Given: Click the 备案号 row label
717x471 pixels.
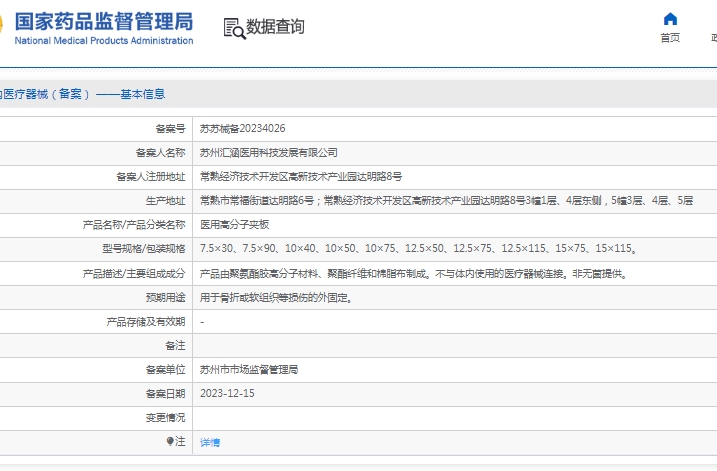Looking at the screenshot, I should point(170,129).
